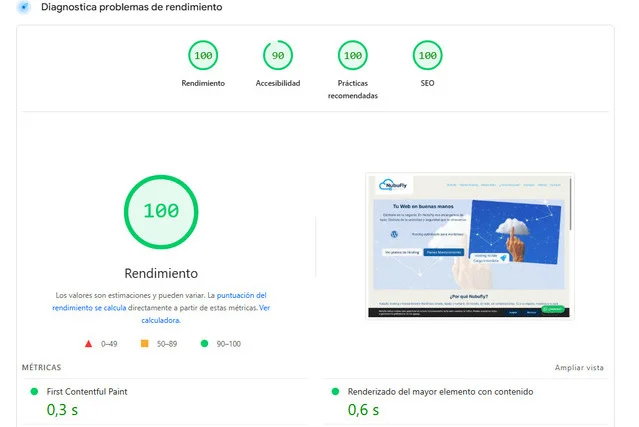The height and width of the screenshot is (427, 639).
Task: Click the green circle 90–100 legend icon
Action: pos(205,343)
